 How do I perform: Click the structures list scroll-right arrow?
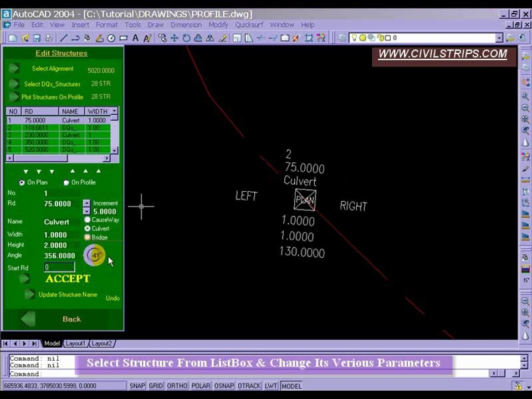click(x=107, y=158)
